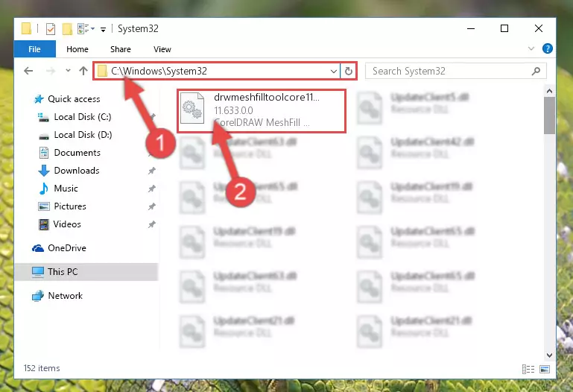The image size is (573, 392).
Task: Refresh the System32 folder
Action: point(349,72)
